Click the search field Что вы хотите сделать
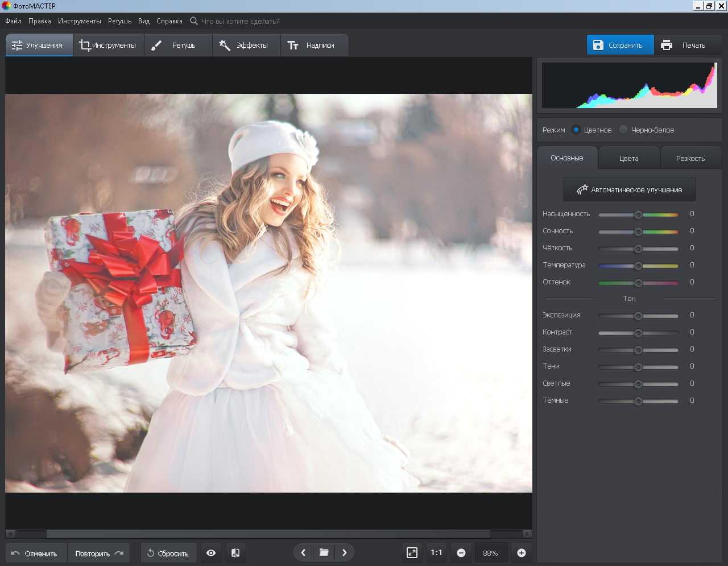The image size is (728, 566). click(240, 21)
